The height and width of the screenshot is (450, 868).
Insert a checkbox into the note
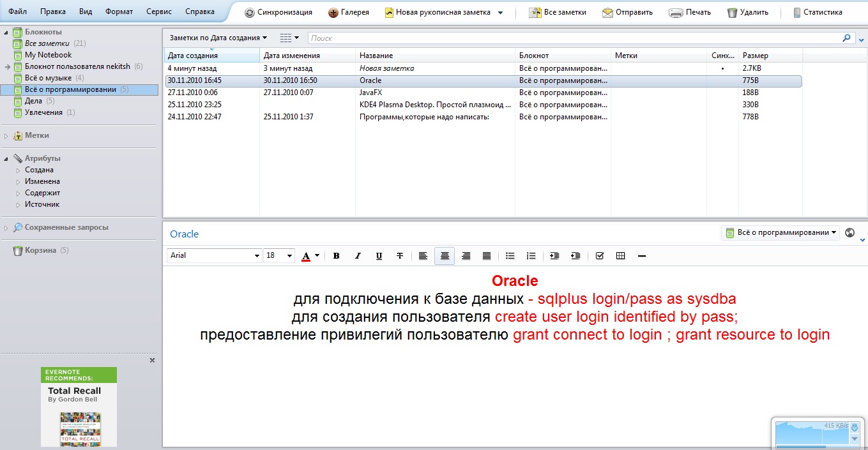[x=599, y=256]
